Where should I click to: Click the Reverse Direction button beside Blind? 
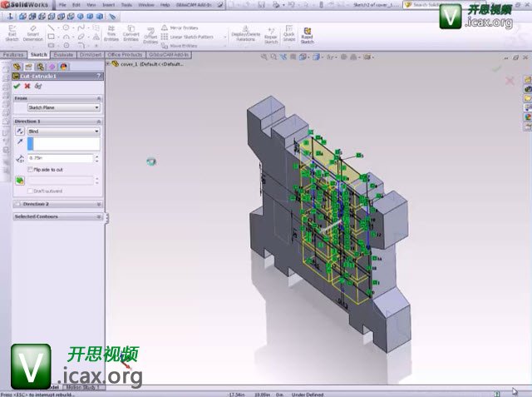point(20,132)
